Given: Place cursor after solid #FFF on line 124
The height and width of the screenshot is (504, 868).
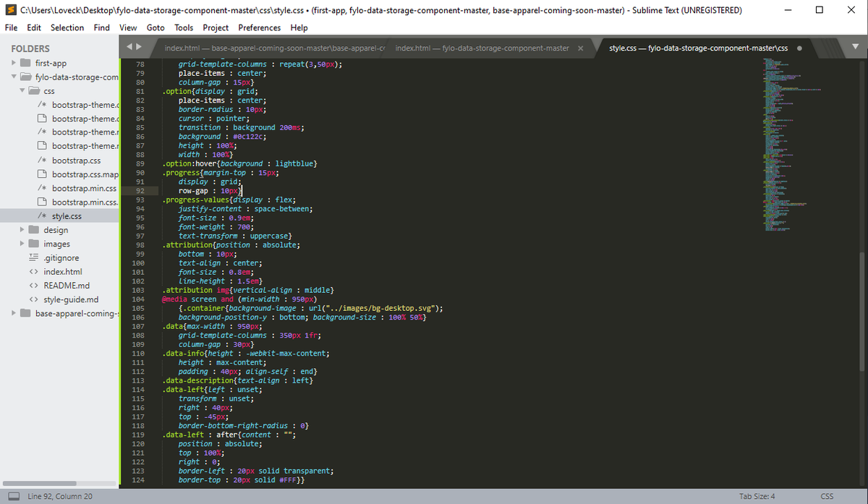Looking at the screenshot, I should pos(297,480).
